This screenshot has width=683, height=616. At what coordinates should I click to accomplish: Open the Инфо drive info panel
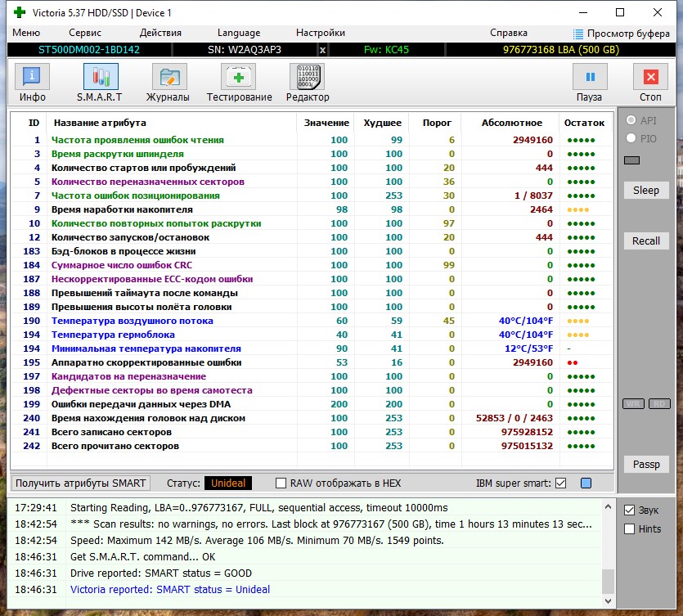coord(32,77)
